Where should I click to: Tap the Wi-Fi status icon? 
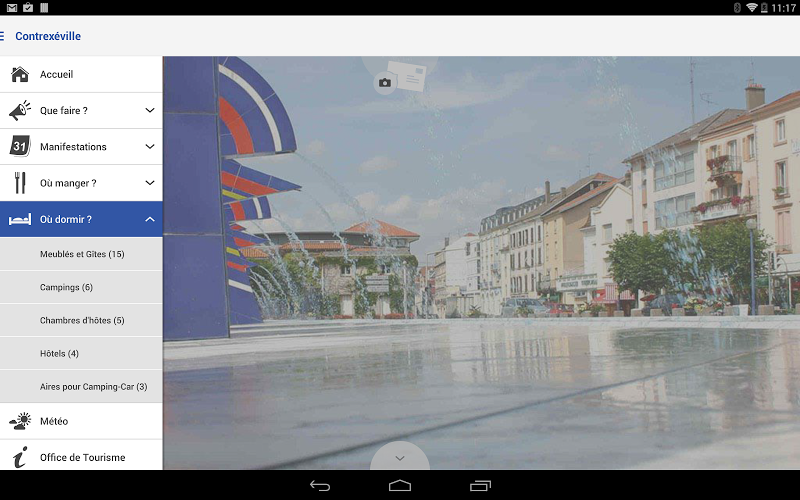coord(752,8)
